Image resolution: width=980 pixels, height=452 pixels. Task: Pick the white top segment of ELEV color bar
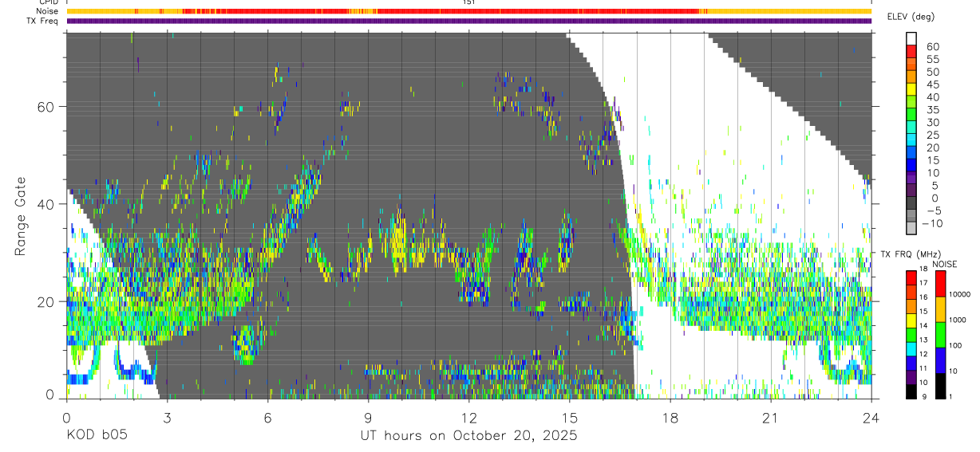pyautogui.click(x=911, y=38)
